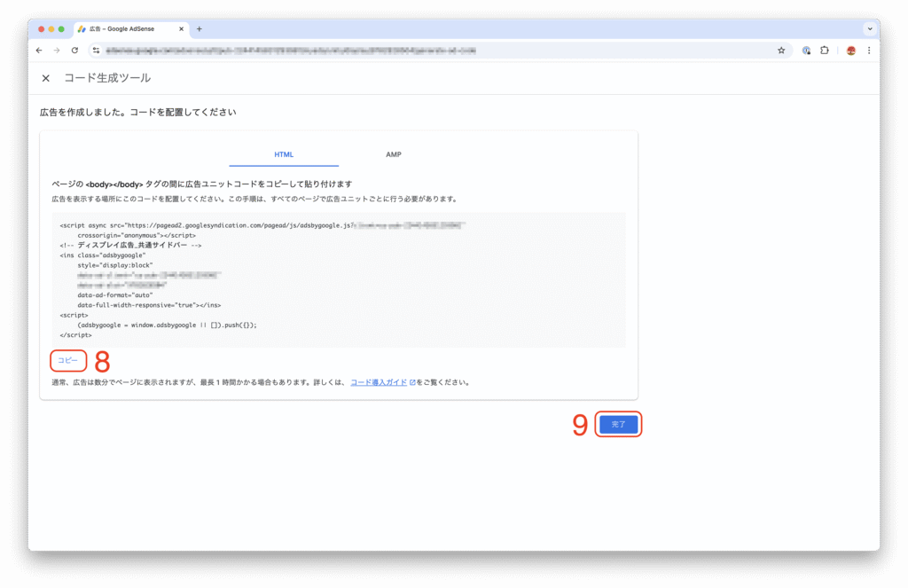Click the ディスプレイ広告_共通サイドバー comment line
Viewport: 908px width, 588px height.
pyautogui.click(x=131, y=245)
